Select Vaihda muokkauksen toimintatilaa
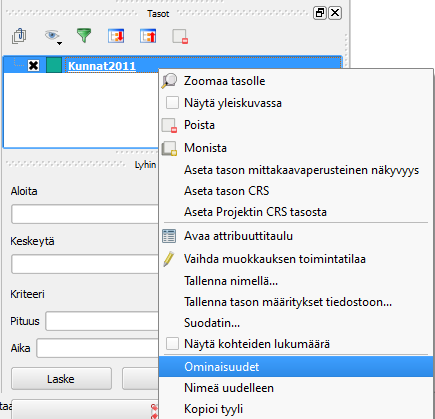Screen dimensions: 435x419 296,259
